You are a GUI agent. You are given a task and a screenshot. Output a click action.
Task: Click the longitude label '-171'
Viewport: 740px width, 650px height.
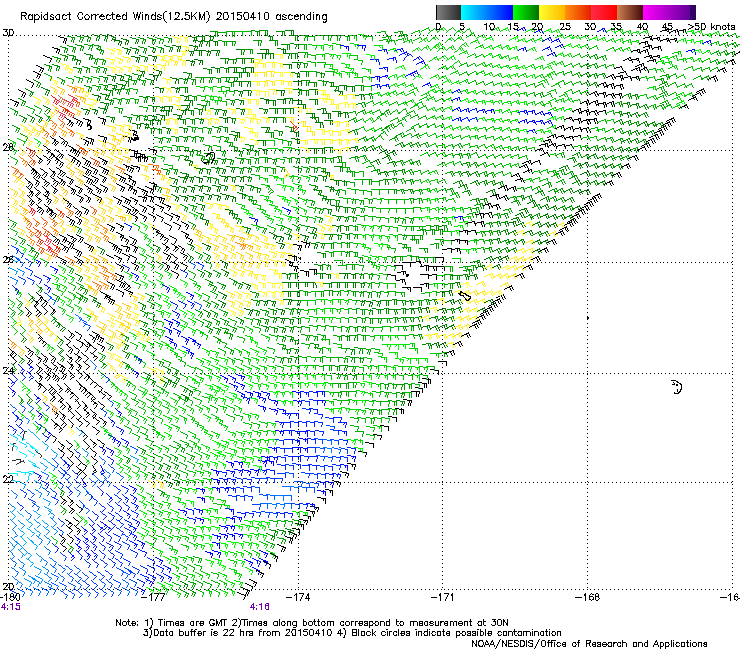[x=442, y=597]
